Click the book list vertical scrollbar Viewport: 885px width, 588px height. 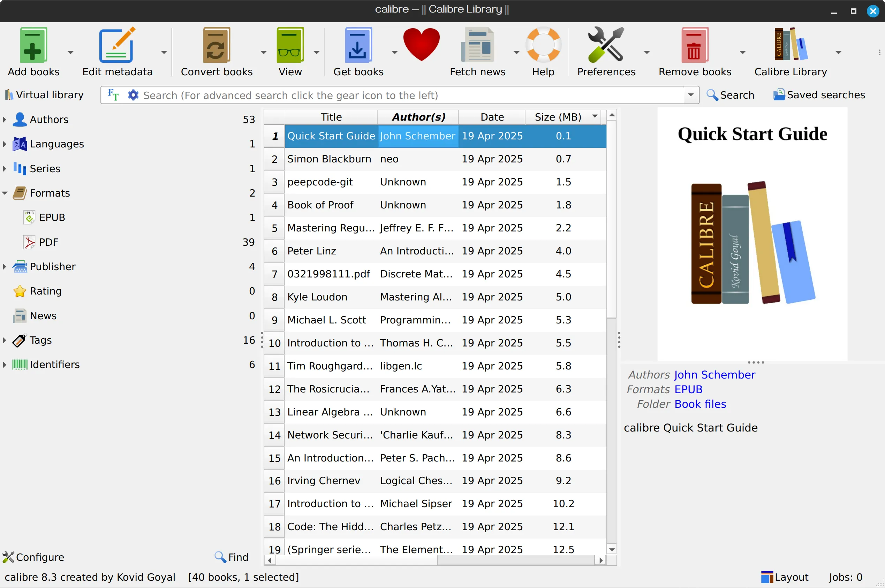(x=612, y=219)
